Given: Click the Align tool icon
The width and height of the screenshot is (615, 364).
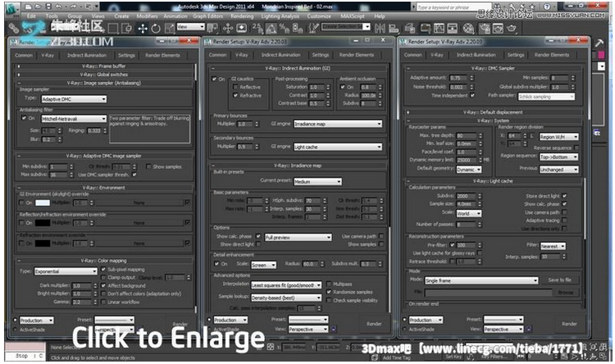Looking at the screenshot, I should click(x=393, y=28).
